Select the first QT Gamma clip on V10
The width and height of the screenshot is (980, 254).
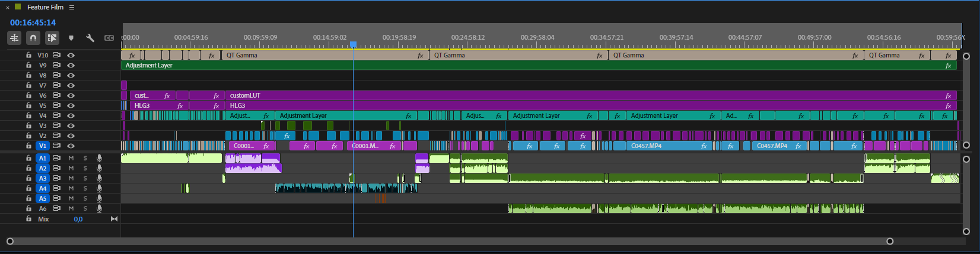pos(325,55)
